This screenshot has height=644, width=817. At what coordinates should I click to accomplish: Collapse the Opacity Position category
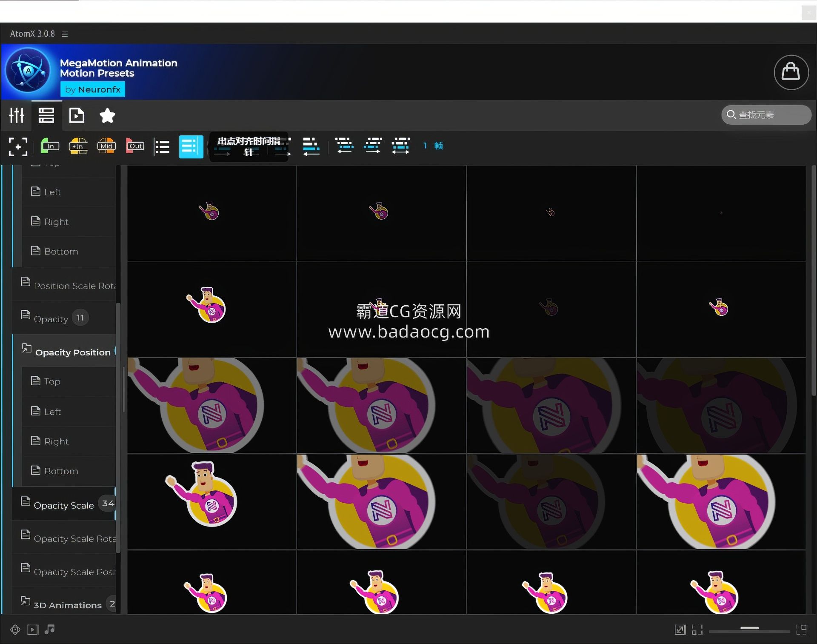[64, 351]
